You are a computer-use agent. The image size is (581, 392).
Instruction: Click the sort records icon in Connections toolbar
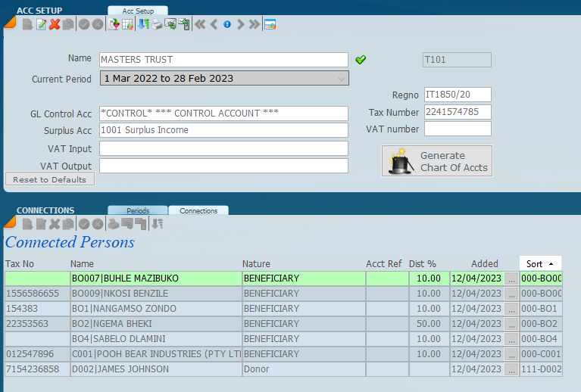click(x=157, y=223)
